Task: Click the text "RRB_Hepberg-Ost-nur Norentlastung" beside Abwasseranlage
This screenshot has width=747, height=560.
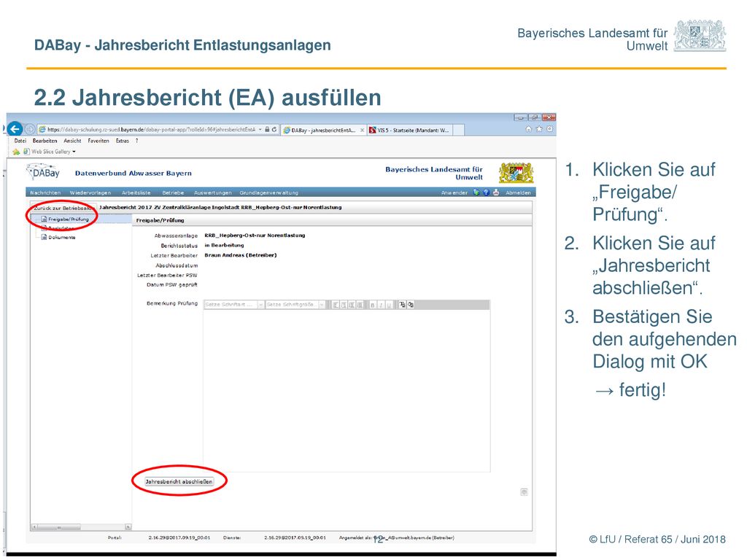Action: tap(255, 236)
